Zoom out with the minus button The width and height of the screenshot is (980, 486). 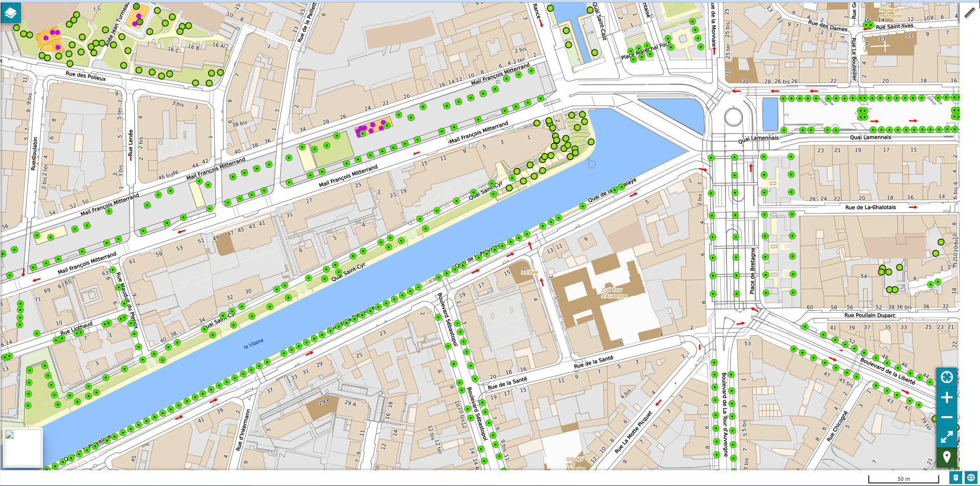947,417
